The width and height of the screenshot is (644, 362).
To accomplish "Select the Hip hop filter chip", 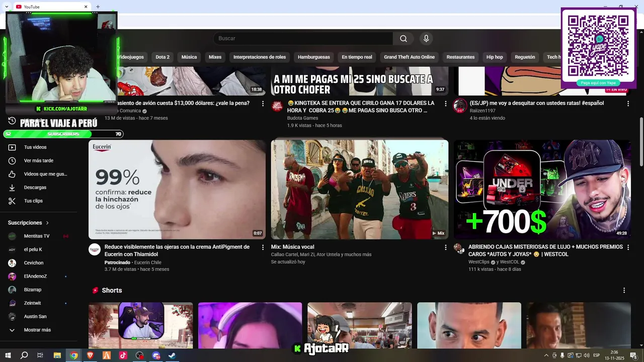I will pyautogui.click(x=495, y=57).
